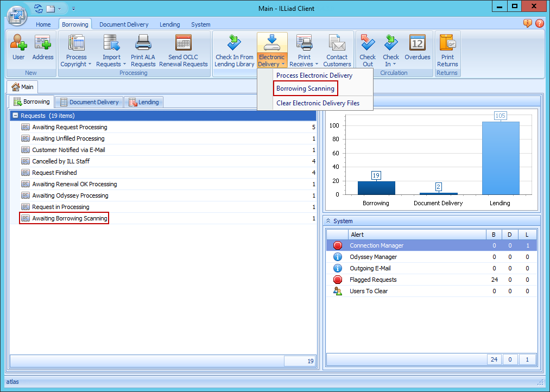
Task: Click the Check Out icon
Action: tap(368, 43)
